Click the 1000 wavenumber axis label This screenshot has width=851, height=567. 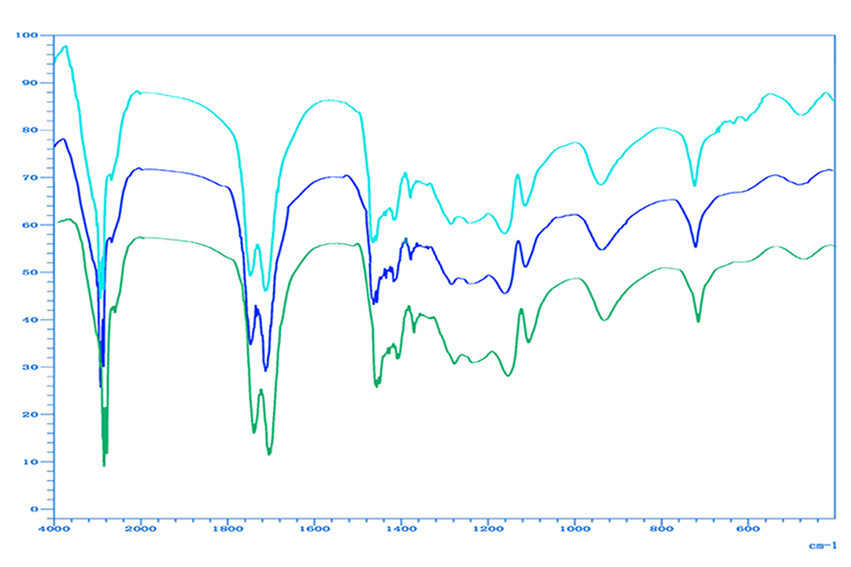point(574,528)
